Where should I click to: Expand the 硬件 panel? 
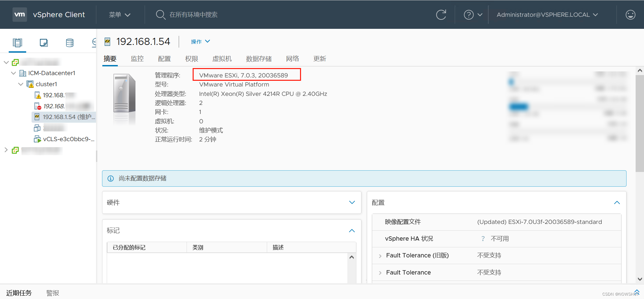[x=352, y=202]
